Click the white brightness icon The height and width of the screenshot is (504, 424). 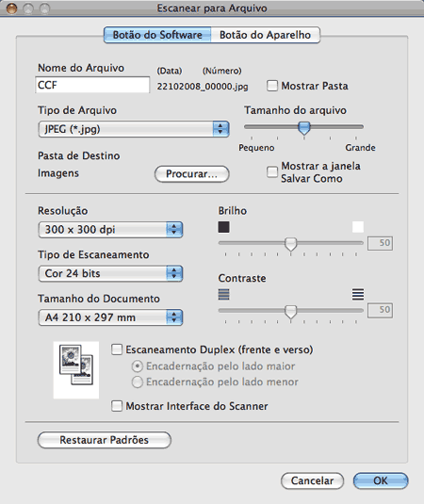[358, 227]
